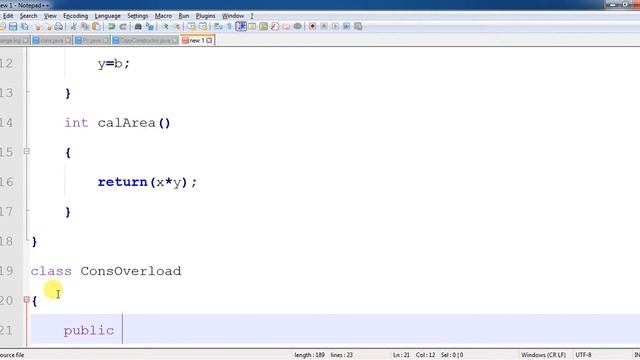The image size is (640, 360).
Task: Click the Cut scissors toolbar icon
Action: pyautogui.click(x=74, y=27)
